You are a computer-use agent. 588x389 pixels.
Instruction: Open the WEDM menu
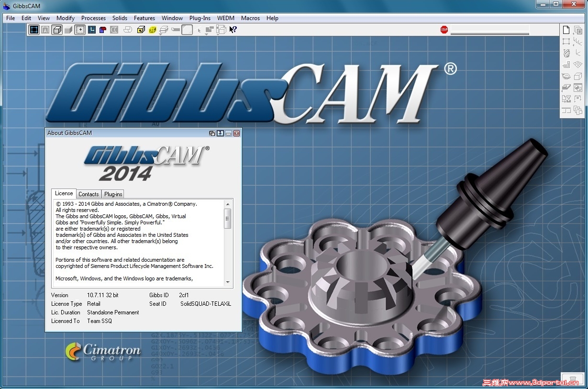[x=226, y=18]
